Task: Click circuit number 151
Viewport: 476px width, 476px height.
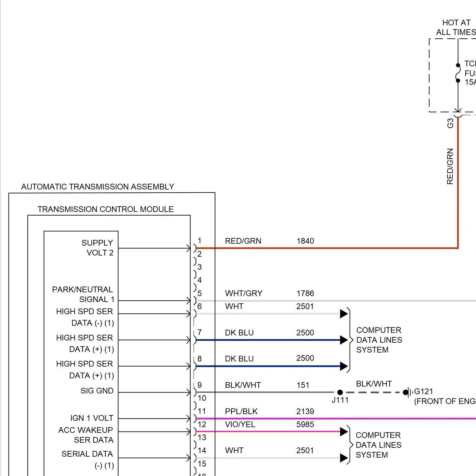Action: (303, 385)
